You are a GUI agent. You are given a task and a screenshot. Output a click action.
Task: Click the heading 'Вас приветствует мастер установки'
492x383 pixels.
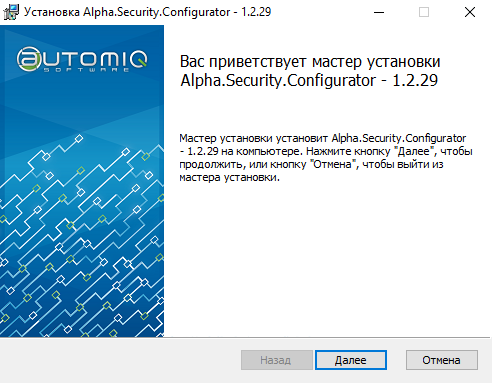coord(310,62)
